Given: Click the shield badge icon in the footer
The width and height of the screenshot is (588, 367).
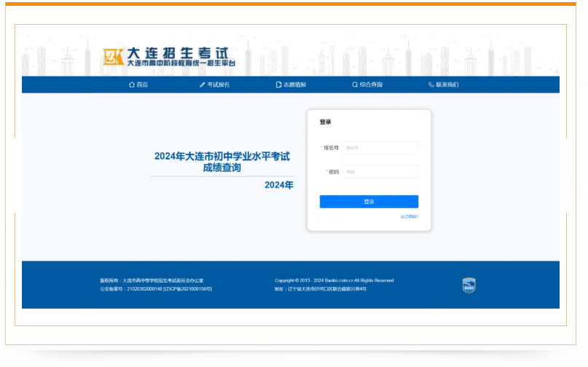Looking at the screenshot, I should coord(469,285).
